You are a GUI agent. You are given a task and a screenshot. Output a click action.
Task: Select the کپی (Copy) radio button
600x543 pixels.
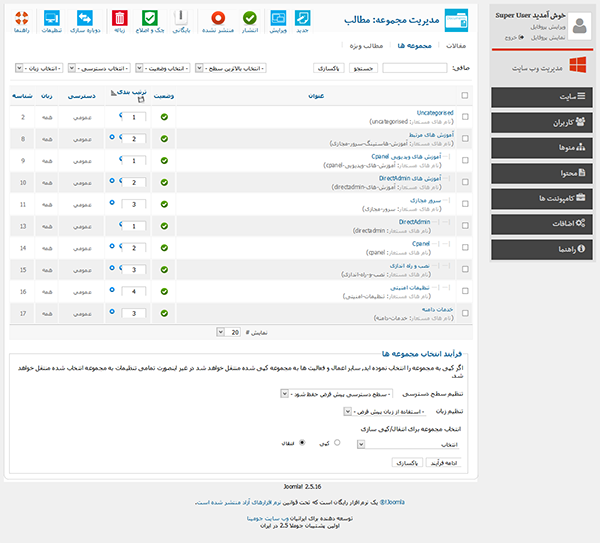tap(337, 442)
